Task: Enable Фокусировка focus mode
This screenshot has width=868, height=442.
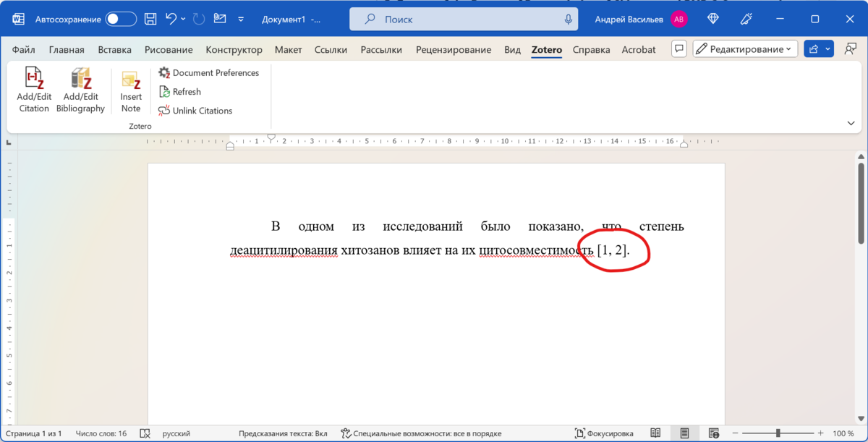Action: point(604,433)
